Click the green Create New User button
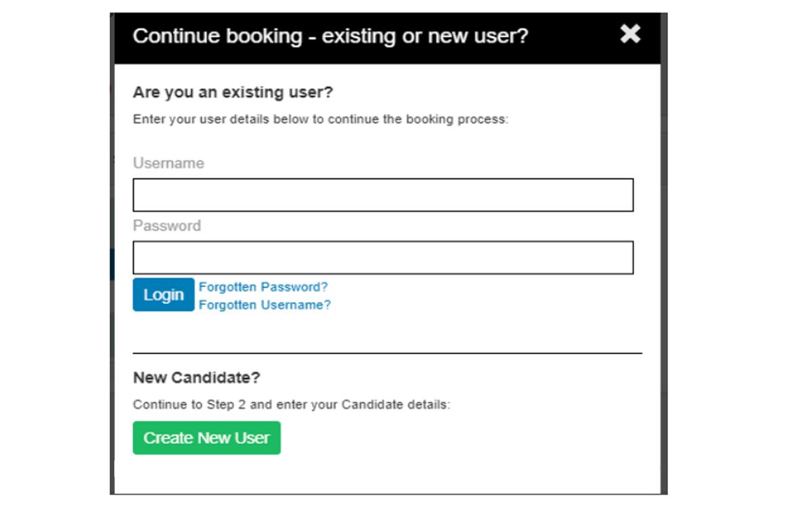812x508 pixels. pyautogui.click(x=206, y=438)
